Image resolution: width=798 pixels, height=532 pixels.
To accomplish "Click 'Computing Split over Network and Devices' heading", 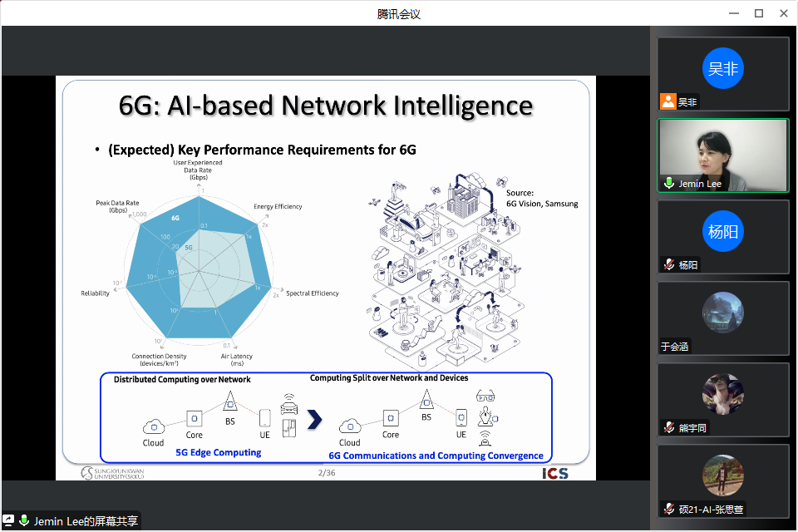I will [389, 377].
